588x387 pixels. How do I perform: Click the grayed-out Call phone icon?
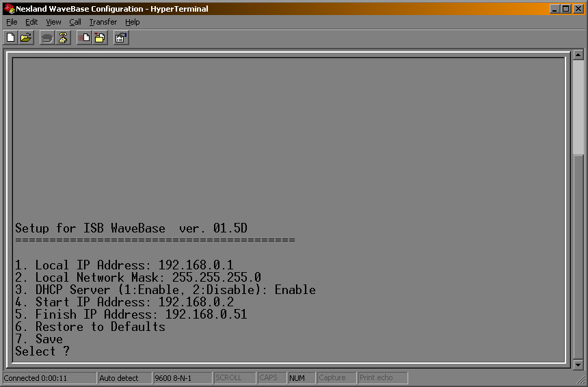point(47,38)
